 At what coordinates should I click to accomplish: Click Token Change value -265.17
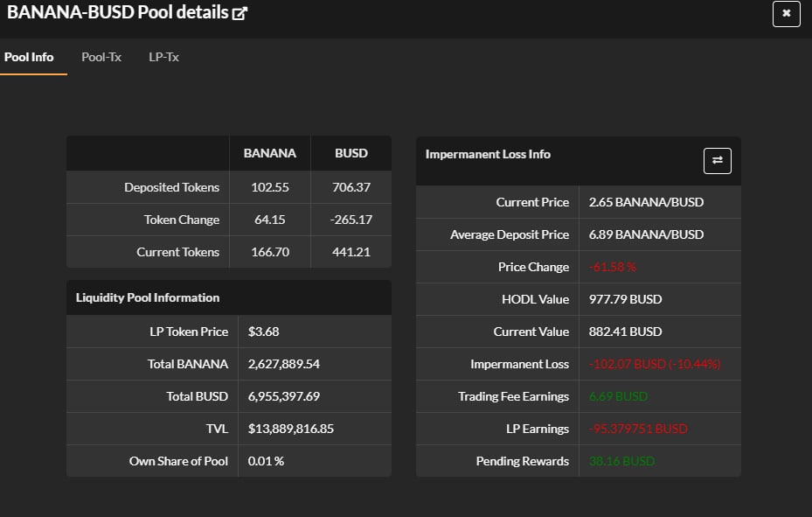351,220
